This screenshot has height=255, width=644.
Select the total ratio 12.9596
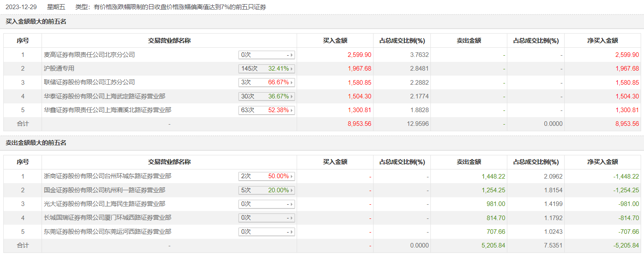pos(417,124)
